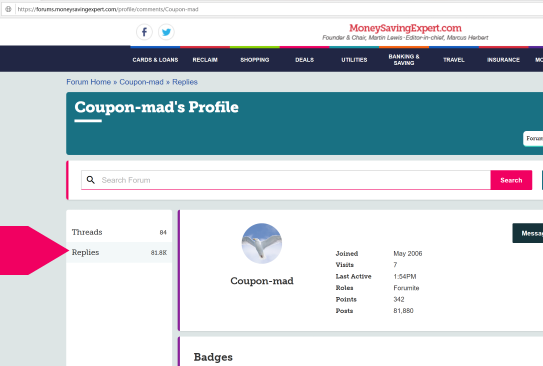
Task: Open the Utilities menu
Action: pyautogui.click(x=354, y=60)
